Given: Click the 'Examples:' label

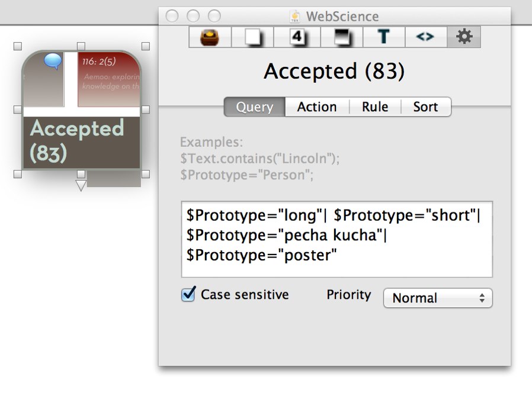Looking at the screenshot, I should click(x=211, y=142).
